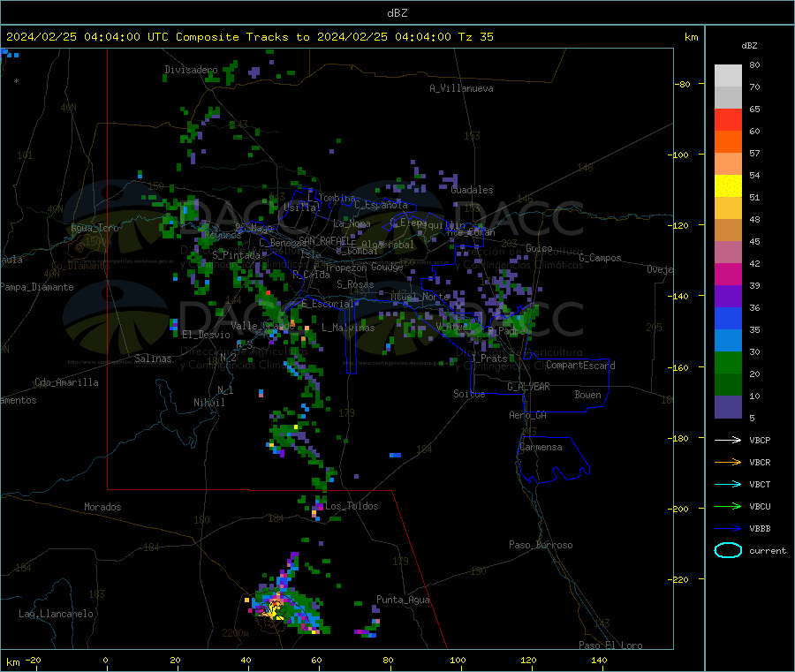Click the Paso_El_Loro place label
795x672 pixels.
(610, 646)
